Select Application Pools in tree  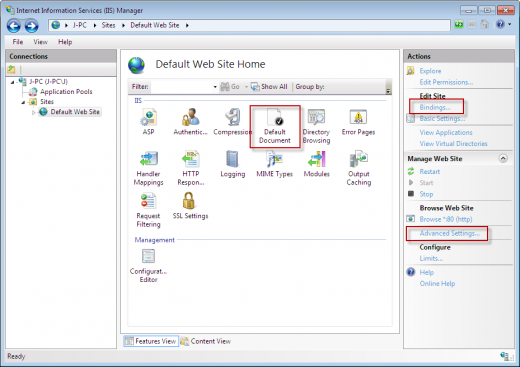point(66,92)
